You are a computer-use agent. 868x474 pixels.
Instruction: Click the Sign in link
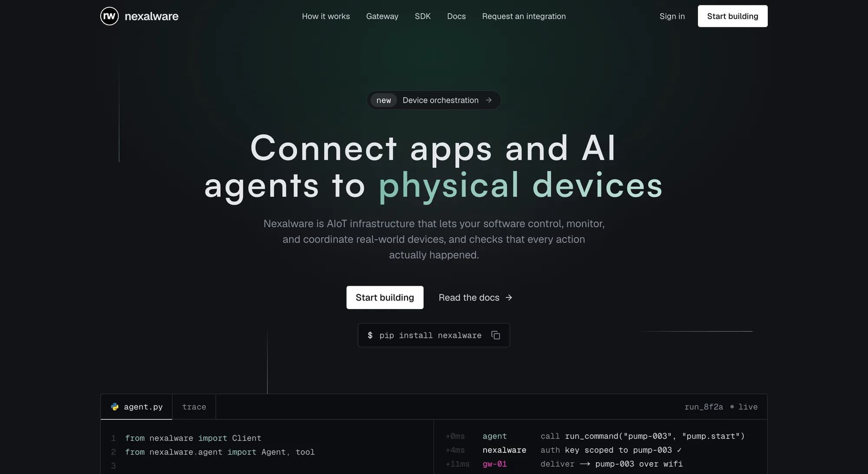coord(672,16)
